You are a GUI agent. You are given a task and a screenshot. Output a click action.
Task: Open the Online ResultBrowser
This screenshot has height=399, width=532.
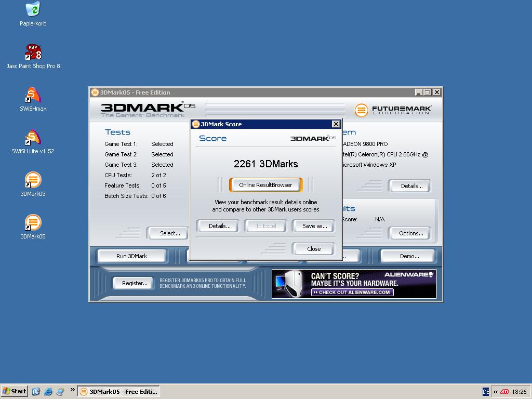pyautogui.click(x=265, y=185)
